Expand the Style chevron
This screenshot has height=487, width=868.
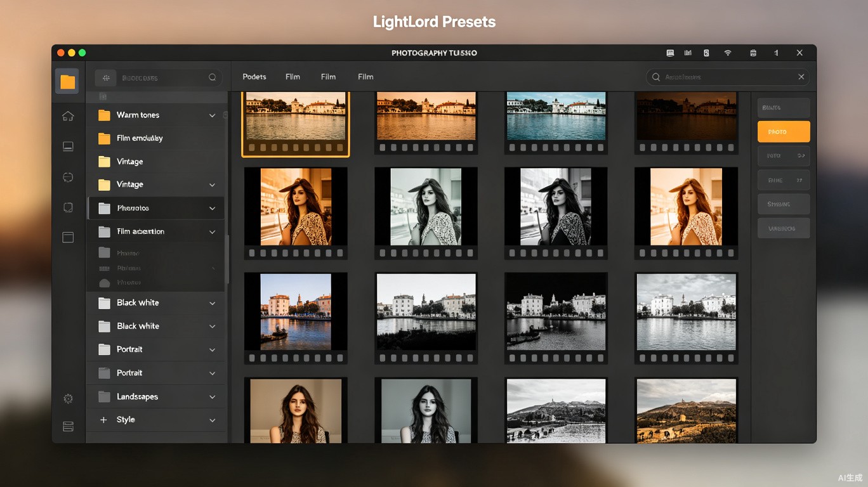tap(213, 420)
